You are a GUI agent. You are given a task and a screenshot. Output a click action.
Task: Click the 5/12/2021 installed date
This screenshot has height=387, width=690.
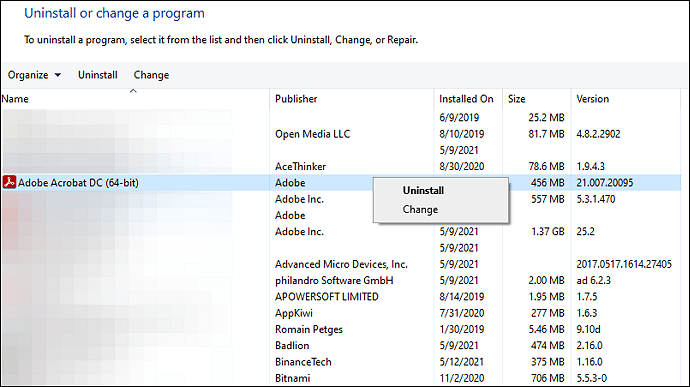462,362
